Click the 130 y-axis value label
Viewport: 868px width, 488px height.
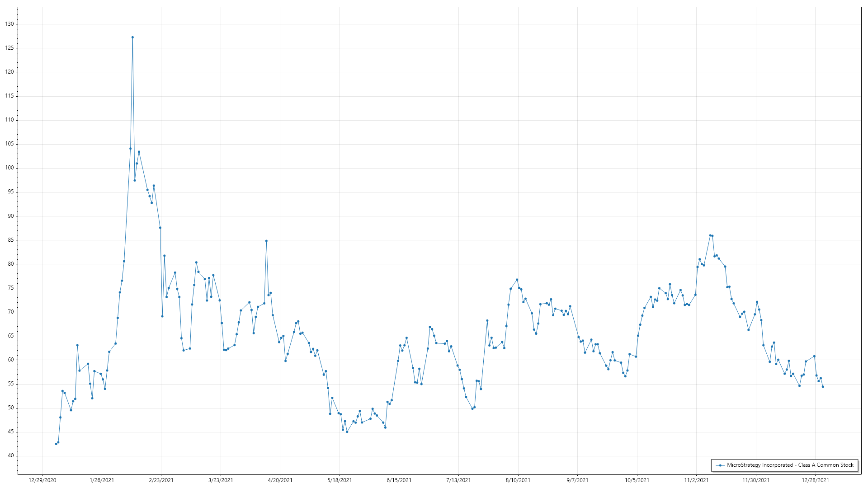click(9, 24)
